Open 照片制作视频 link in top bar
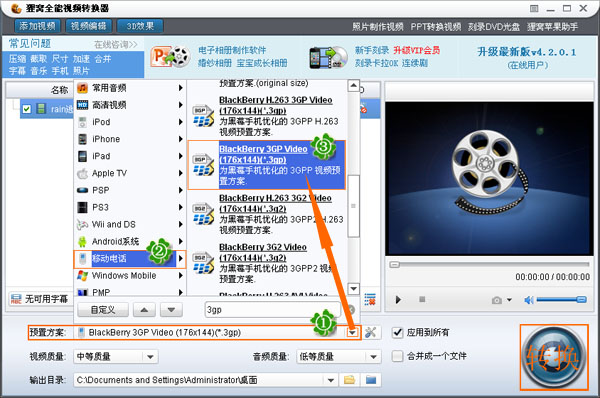This screenshot has height=398, width=600. [378, 27]
